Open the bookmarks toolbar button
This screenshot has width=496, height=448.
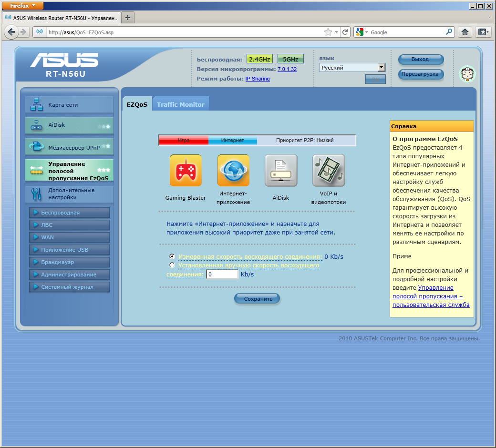pos(483,32)
